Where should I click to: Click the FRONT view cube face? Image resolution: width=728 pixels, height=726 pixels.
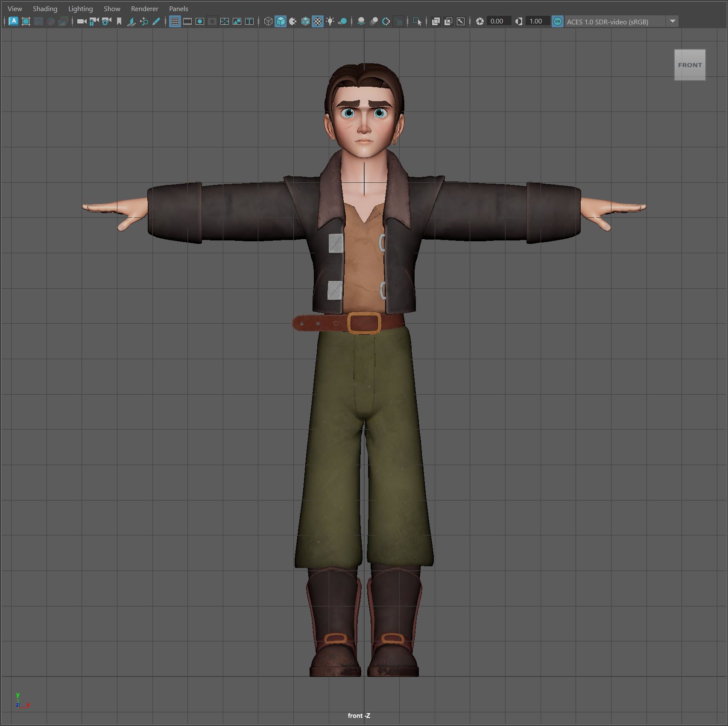(x=690, y=65)
